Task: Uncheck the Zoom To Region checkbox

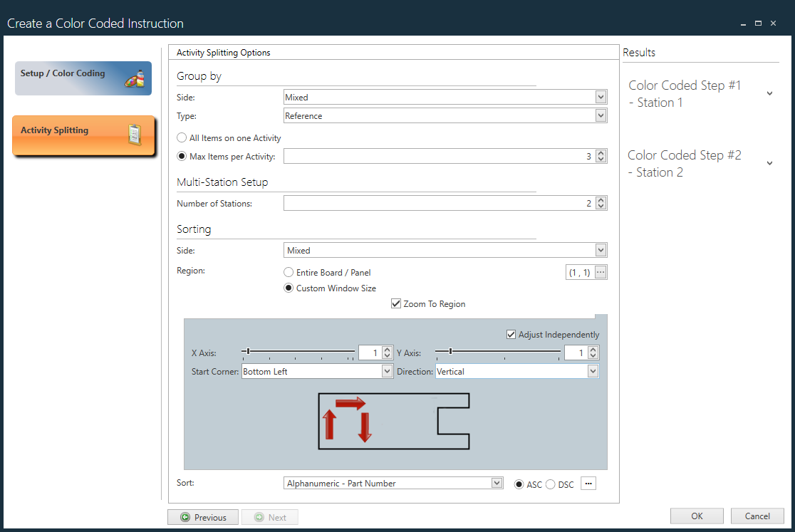Action: [x=396, y=303]
